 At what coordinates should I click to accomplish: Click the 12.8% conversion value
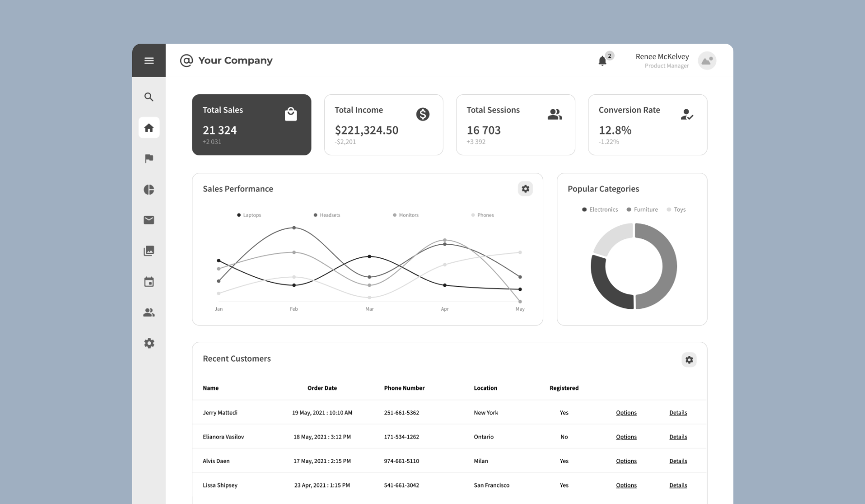point(615,130)
